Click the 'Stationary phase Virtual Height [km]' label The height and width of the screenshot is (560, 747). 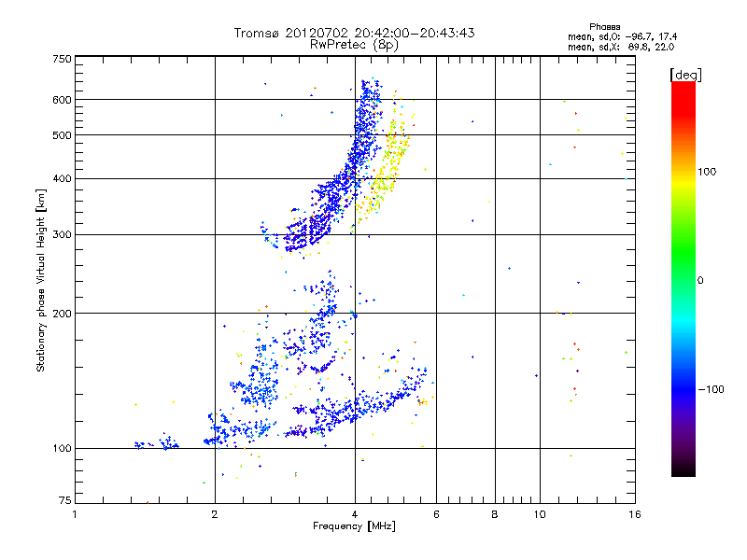41,280
